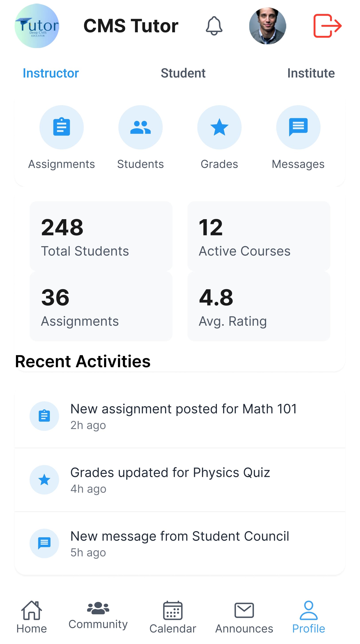360x644 pixels.
Task: Open the Students quick action icon
Action: click(140, 127)
